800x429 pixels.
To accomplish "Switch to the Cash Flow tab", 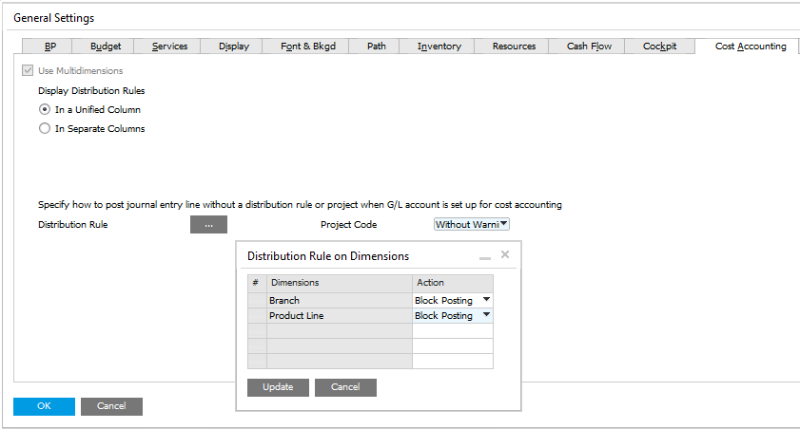I will pyautogui.click(x=588, y=46).
